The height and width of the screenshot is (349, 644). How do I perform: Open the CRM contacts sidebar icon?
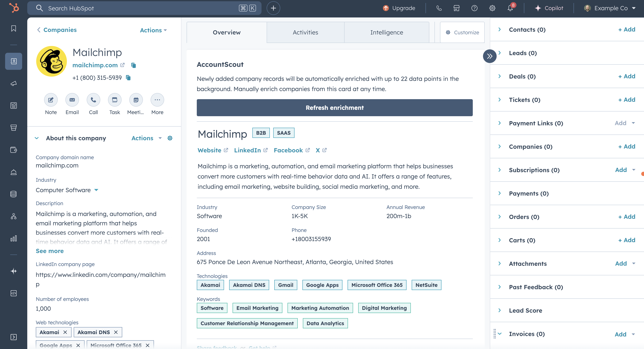pos(13,61)
